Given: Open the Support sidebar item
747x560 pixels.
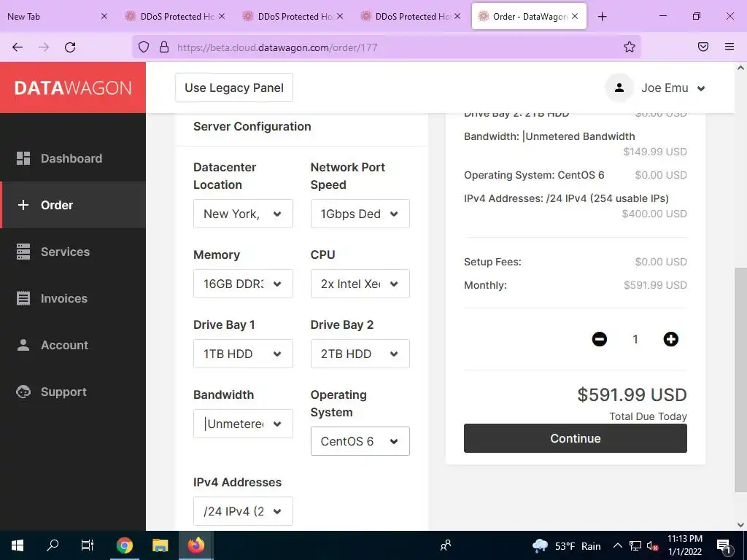Looking at the screenshot, I should [x=72, y=392].
